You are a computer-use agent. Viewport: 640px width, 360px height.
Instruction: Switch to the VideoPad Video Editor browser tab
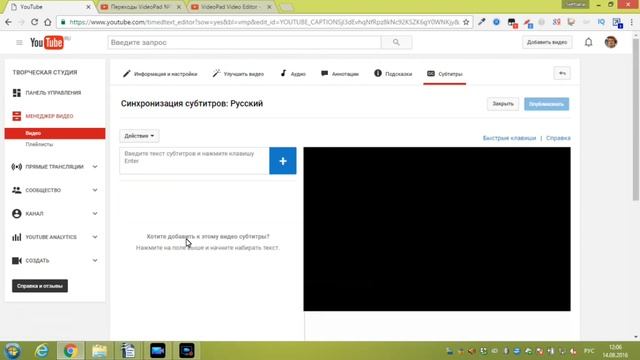[x=231, y=7]
